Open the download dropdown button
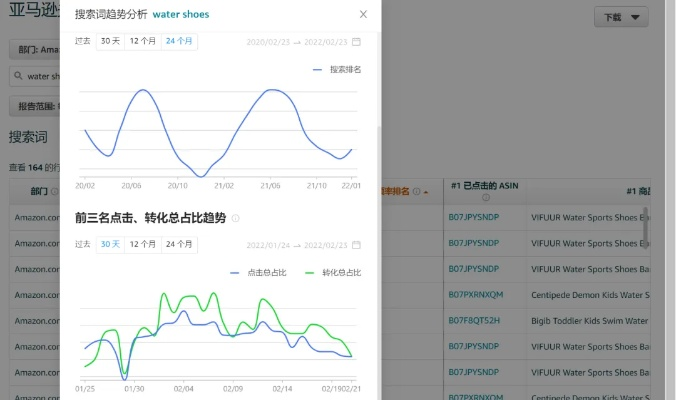Viewport: 676px width, 400px height. coord(621,18)
